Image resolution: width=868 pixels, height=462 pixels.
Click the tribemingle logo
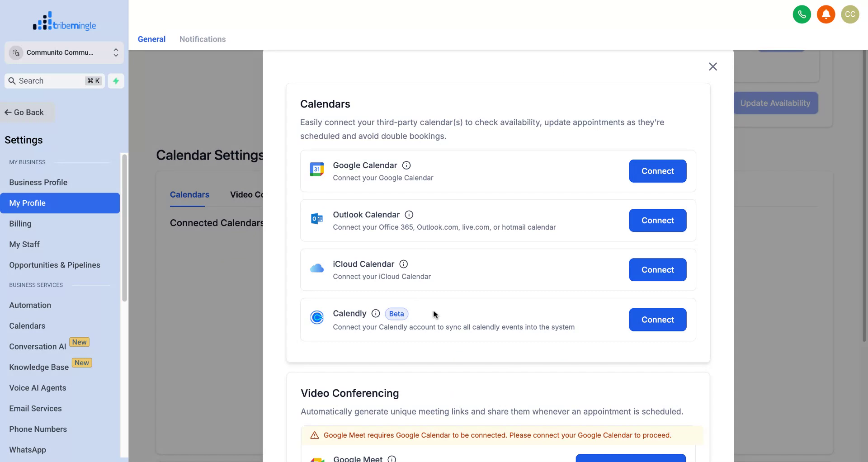[64, 21]
